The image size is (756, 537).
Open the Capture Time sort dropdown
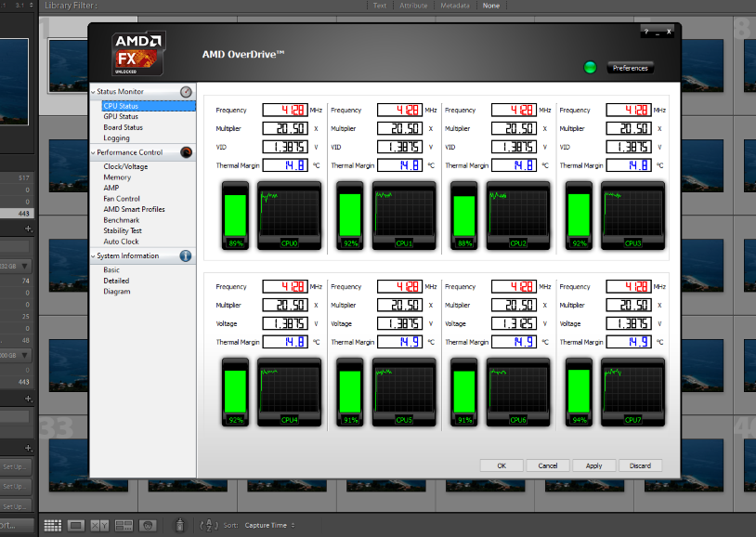pyautogui.click(x=269, y=526)
